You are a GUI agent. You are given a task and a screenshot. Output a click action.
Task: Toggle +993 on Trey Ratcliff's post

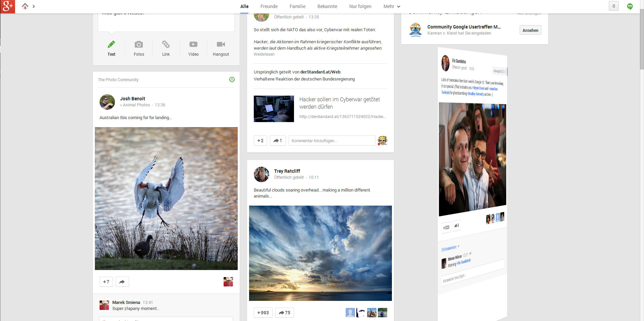coord(263,313)
